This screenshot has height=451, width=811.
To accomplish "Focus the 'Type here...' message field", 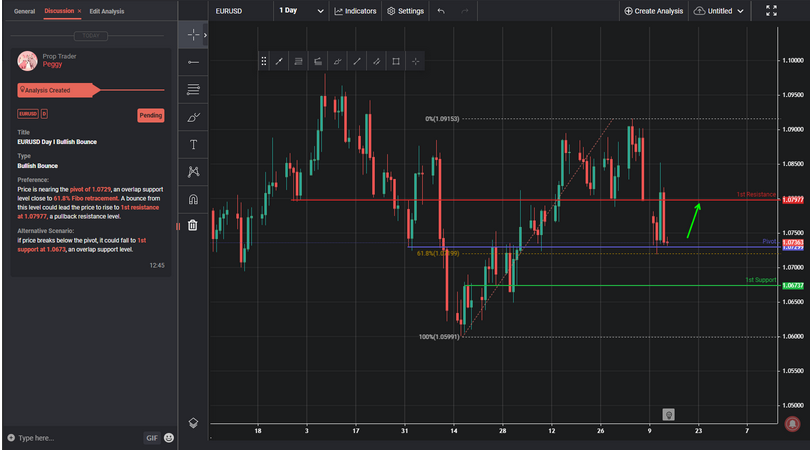I will (78, 438).
